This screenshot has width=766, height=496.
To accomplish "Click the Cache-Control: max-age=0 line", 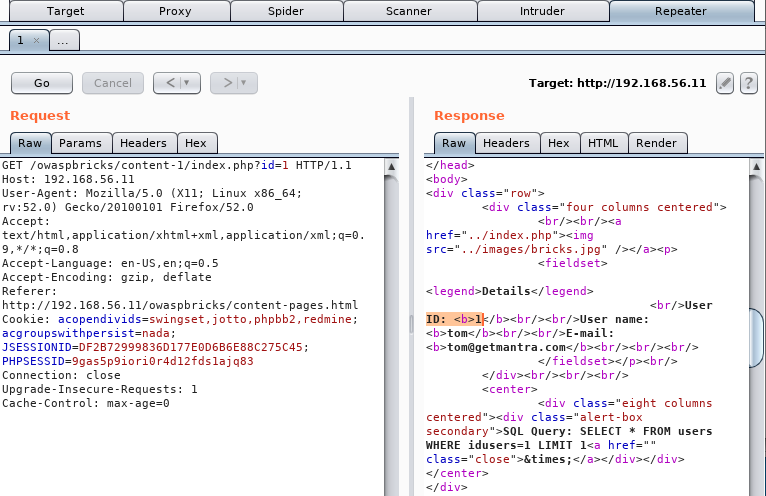I will 85,404.
